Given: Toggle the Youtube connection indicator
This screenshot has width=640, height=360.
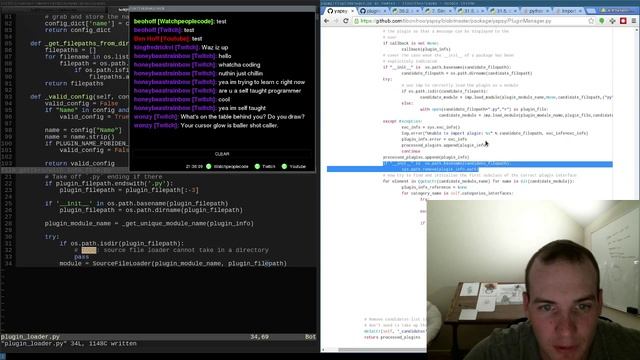Looking at the screenshot, I should tap(284, 167).
